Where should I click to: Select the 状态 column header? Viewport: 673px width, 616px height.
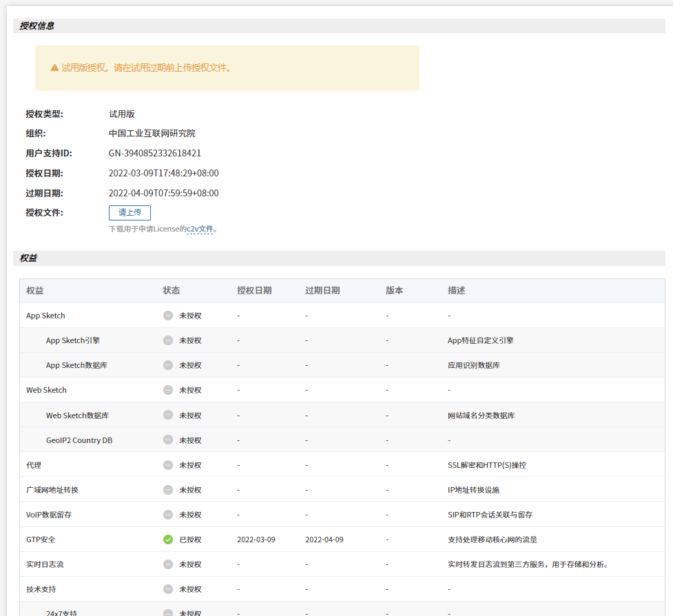(x=172, y=291)
